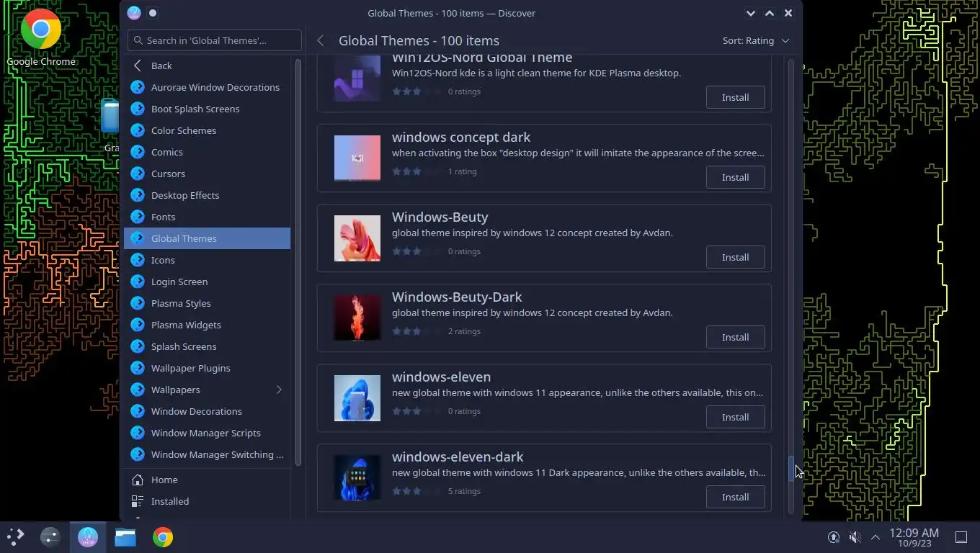Click the Window Manager Scripts icon
The height and width of the screenshot is (553, 980).
[138, 433]
